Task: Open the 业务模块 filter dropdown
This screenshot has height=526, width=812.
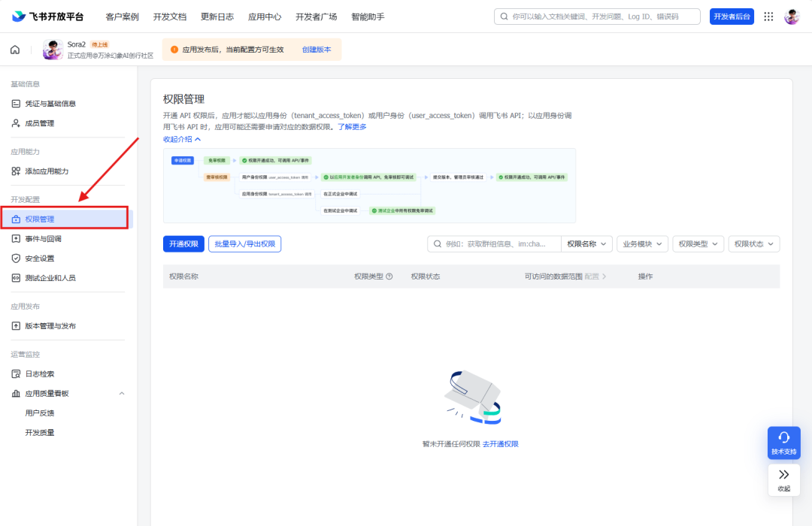Action: (x=643, y=244)
